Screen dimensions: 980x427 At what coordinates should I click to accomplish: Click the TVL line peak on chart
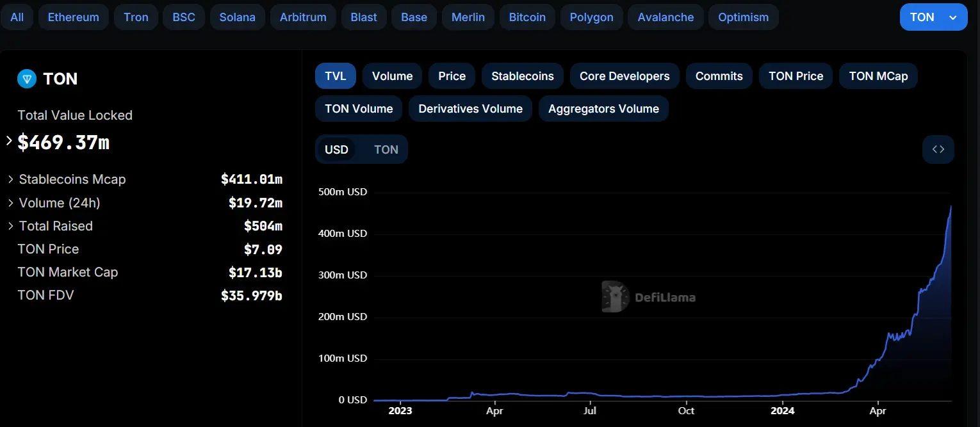[x=951, y=207]
